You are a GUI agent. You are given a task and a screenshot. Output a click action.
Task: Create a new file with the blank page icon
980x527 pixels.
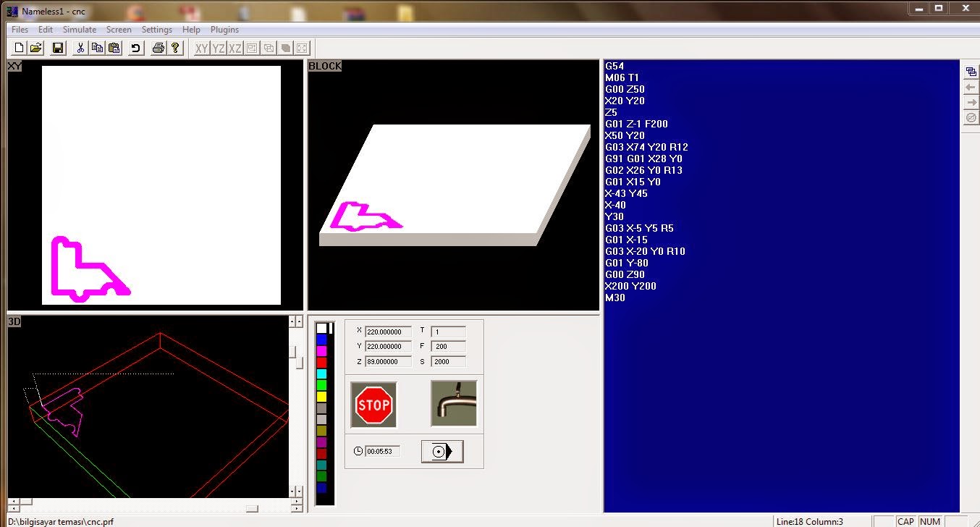20,48
